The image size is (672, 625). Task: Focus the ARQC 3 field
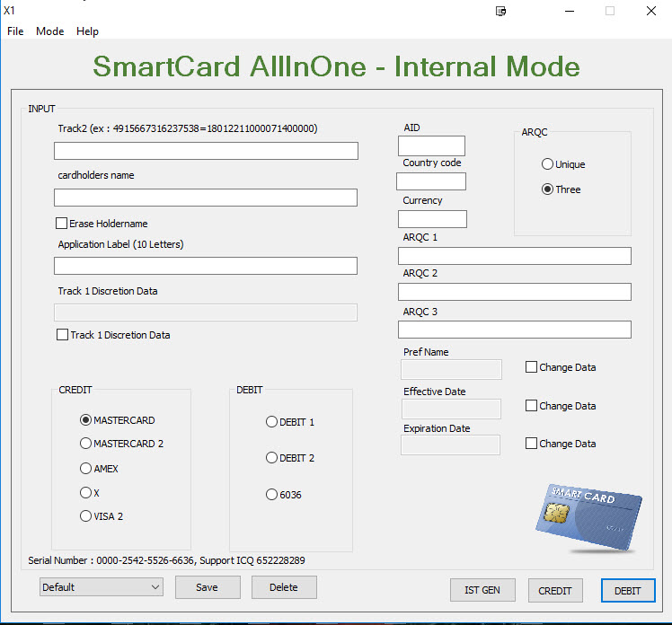pos(514,330)
